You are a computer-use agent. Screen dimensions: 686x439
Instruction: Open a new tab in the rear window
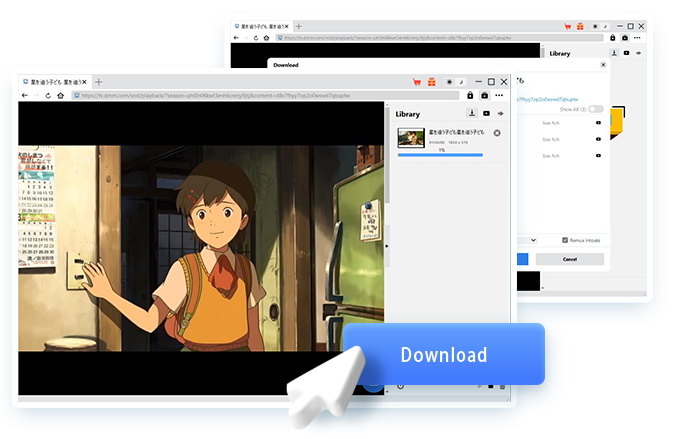coord(299,26)
